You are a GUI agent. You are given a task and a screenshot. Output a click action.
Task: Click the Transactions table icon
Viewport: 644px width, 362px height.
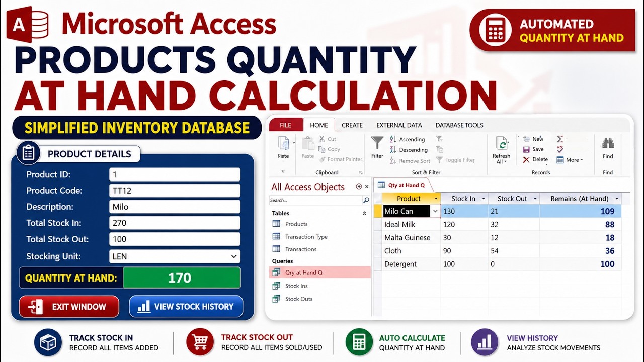[x=276, y=249]
